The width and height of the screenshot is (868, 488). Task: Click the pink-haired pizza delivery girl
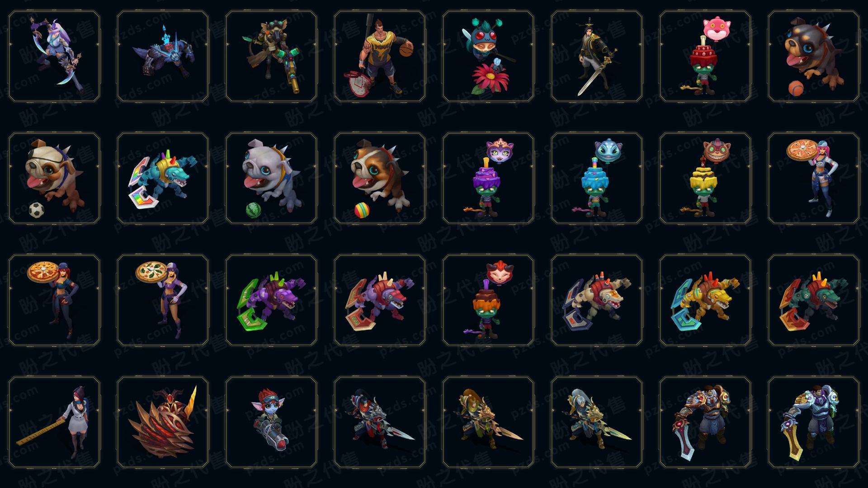point(813,178)
